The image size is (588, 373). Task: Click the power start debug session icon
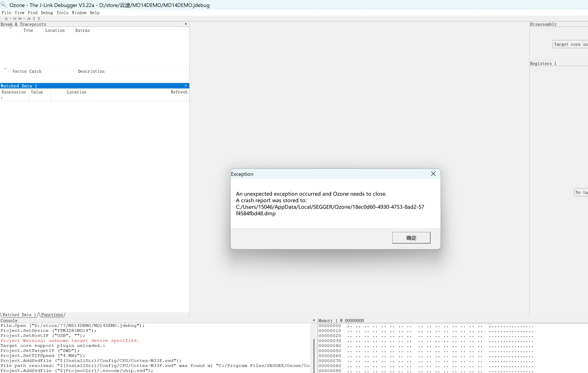click(6, 19)
